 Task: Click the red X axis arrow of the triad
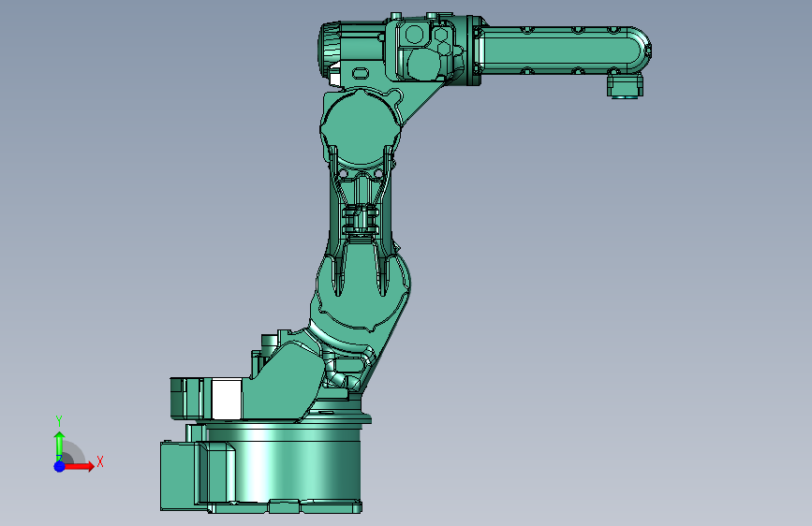coord(80,466)
